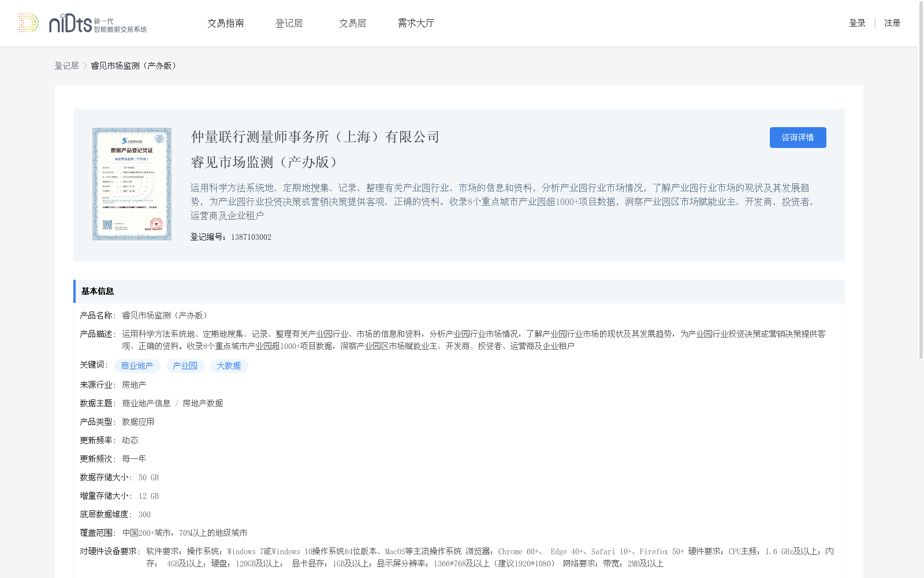Click the 每一年 update frequency value
This screenshot has width=924, height=578.
pyautogui.click(x=134, y=459)
